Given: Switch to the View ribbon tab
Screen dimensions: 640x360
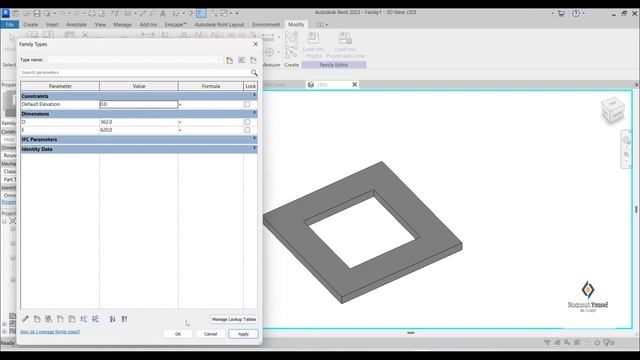Looking at the screenshot, I should pos(100,25).
